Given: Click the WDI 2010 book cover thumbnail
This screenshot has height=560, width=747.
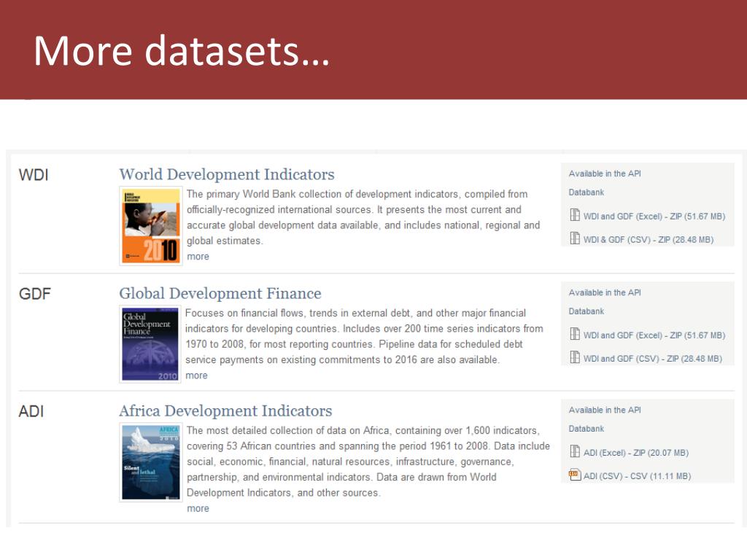Looking at the screenshot, I should (x=151, y=226).
